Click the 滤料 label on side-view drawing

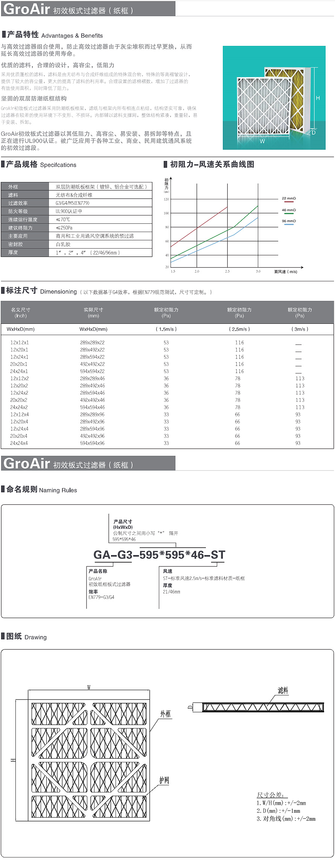(283, 690)
